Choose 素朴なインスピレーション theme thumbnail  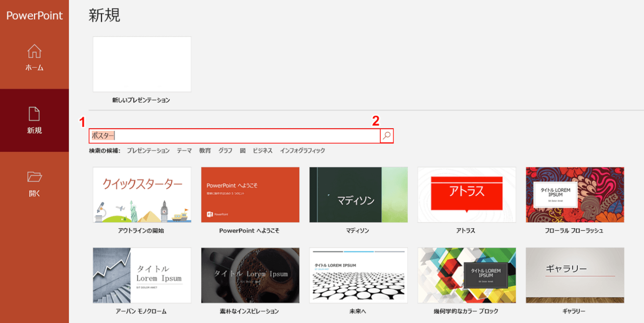250,275
